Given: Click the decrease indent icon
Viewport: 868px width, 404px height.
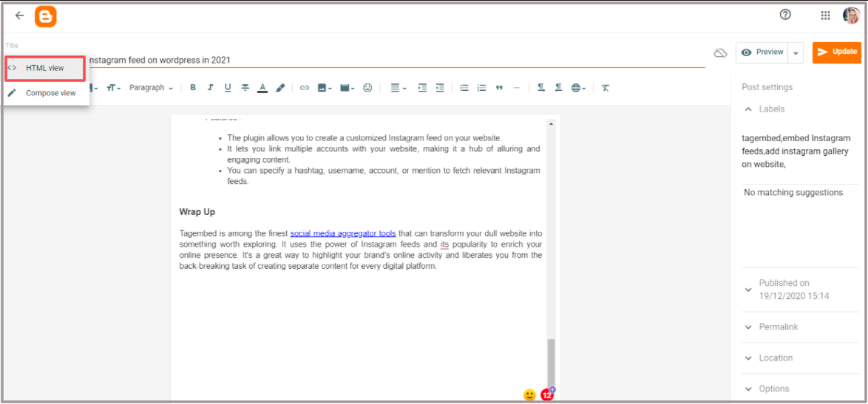Looking at the screenshot, I should point(440,87).
